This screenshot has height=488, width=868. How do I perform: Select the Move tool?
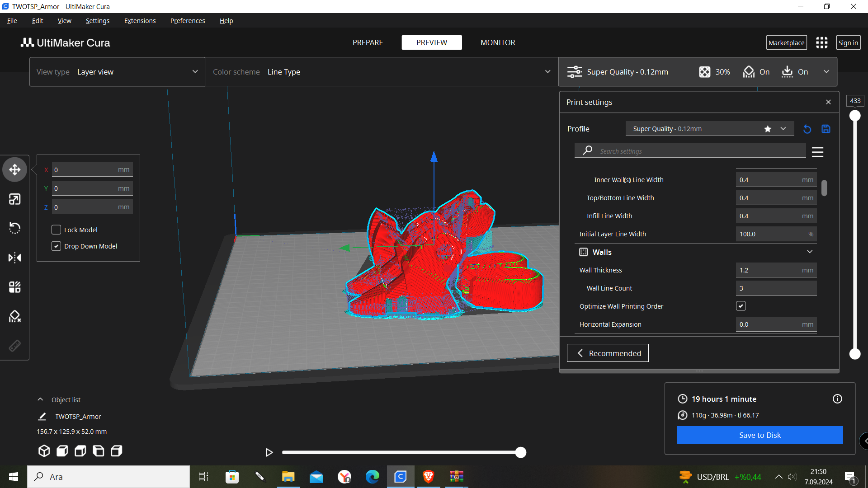click(x=14, y=170)
